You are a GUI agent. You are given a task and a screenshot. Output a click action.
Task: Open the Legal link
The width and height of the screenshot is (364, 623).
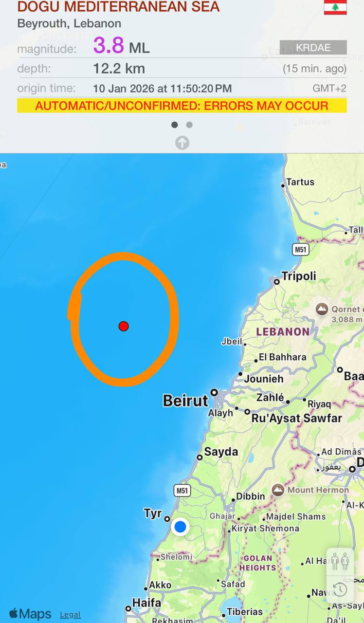tap(70, 614)
